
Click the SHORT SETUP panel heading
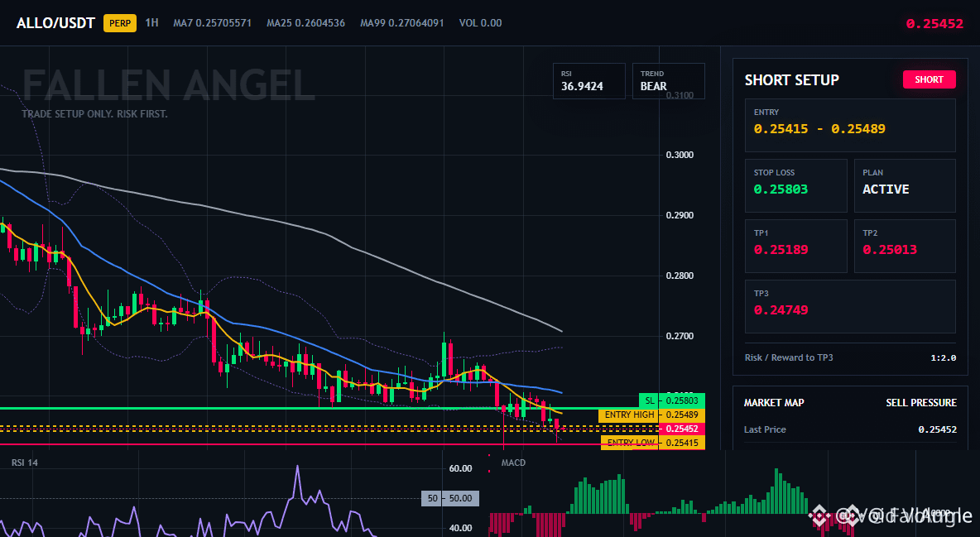click(x=792, y=80)
